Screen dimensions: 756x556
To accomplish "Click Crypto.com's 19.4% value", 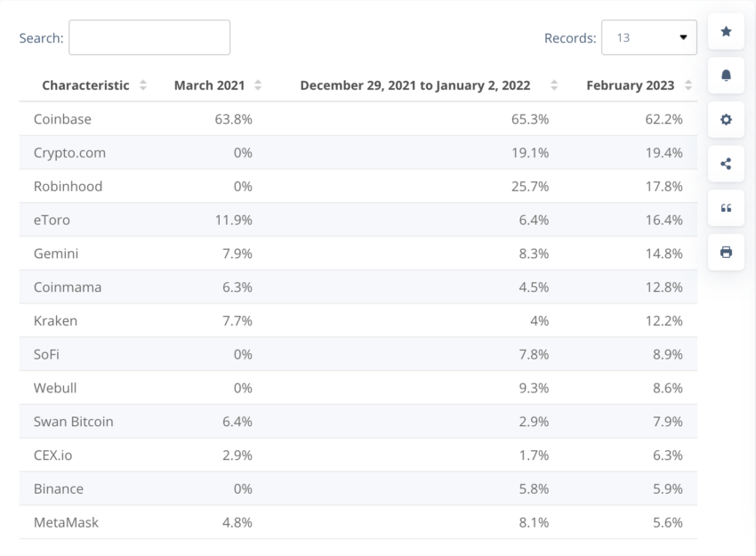I will tap(664, 153).
